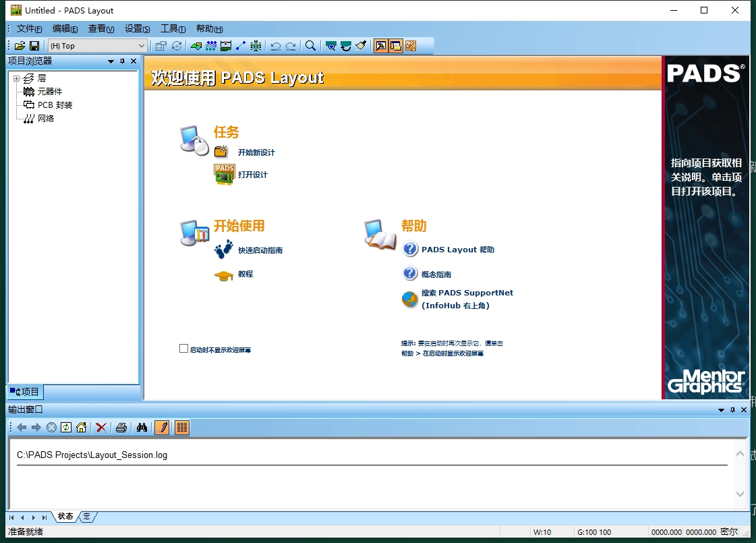
Task: Click the green Refresh icon in output toolbar
Action: (x=66, y=427)
